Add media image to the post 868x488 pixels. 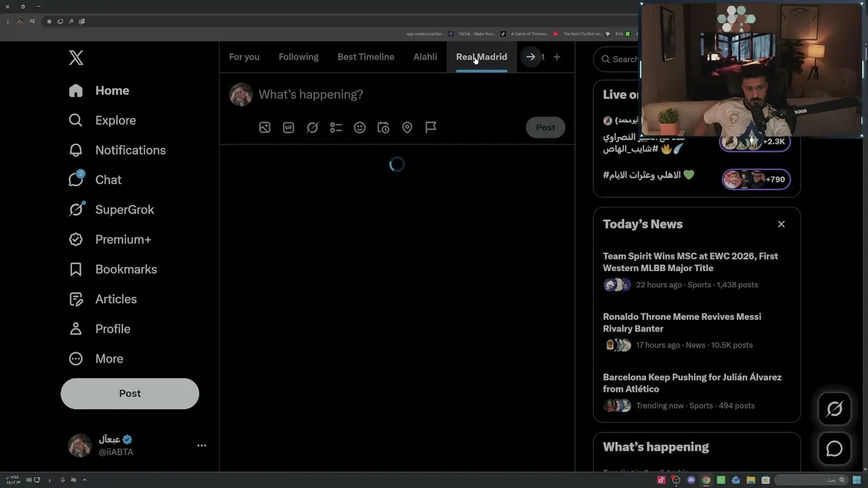tap(264, 127)
